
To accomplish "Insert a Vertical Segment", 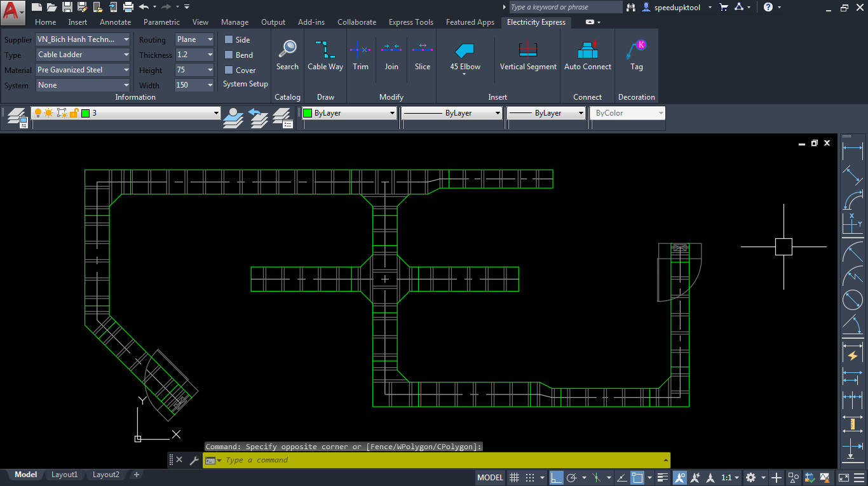I will point(528,55).
